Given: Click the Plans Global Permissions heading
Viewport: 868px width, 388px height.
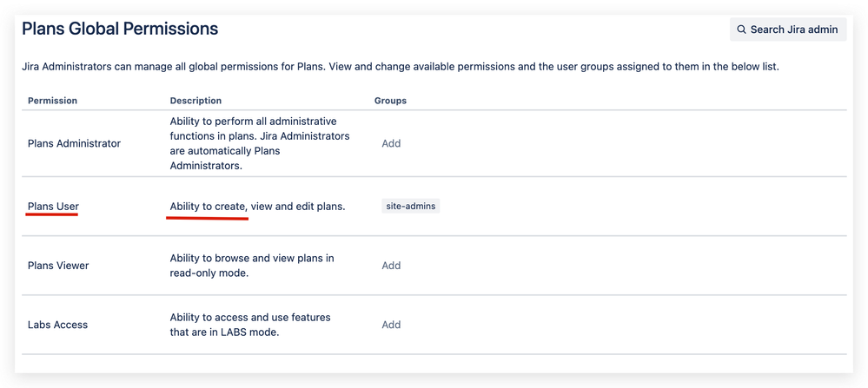Looking at the screenshot, I should click(x=120, y=30).
